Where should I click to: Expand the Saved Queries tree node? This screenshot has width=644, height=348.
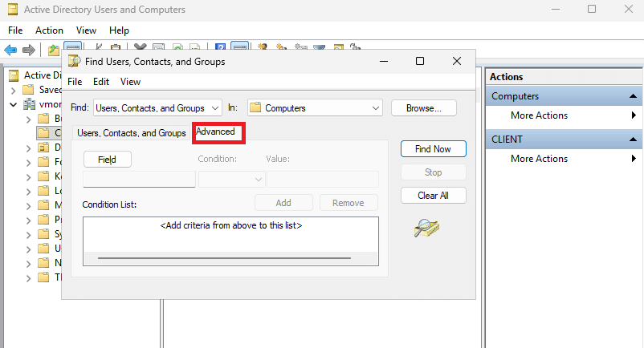point(13,90)
